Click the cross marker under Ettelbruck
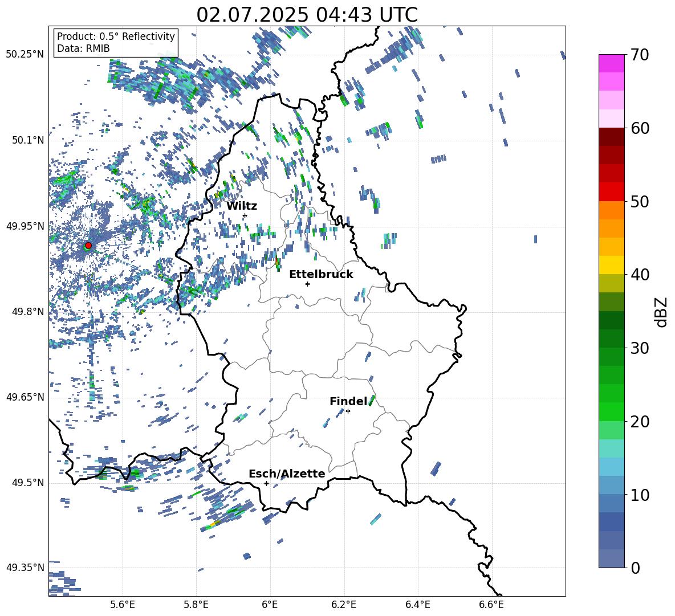 coord(307,284)
